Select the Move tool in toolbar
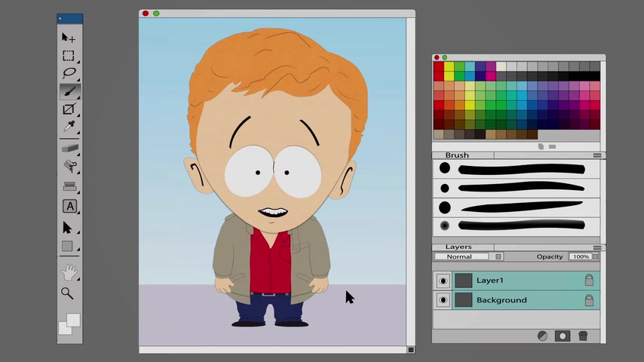Viewport: 644px width, 362px height. (69, 38)
